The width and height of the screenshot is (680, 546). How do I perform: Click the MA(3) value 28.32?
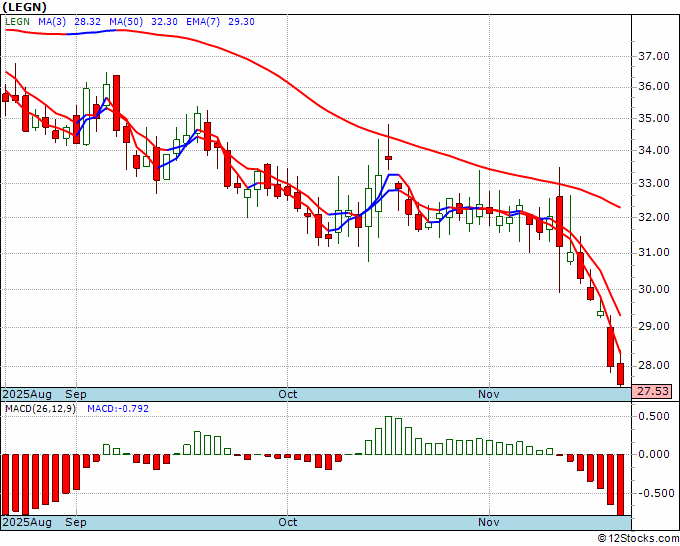point(88,22)
